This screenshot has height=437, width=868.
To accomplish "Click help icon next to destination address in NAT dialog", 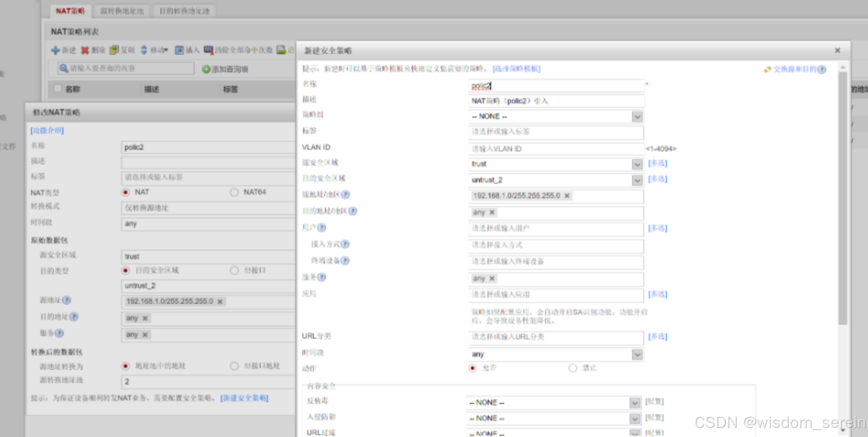I will point(74,316).
